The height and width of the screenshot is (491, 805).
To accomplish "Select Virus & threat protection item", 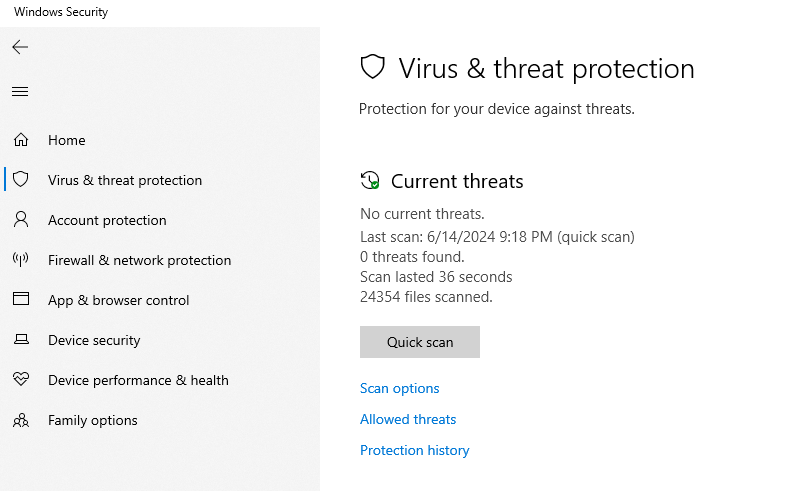I will point(125,180).
